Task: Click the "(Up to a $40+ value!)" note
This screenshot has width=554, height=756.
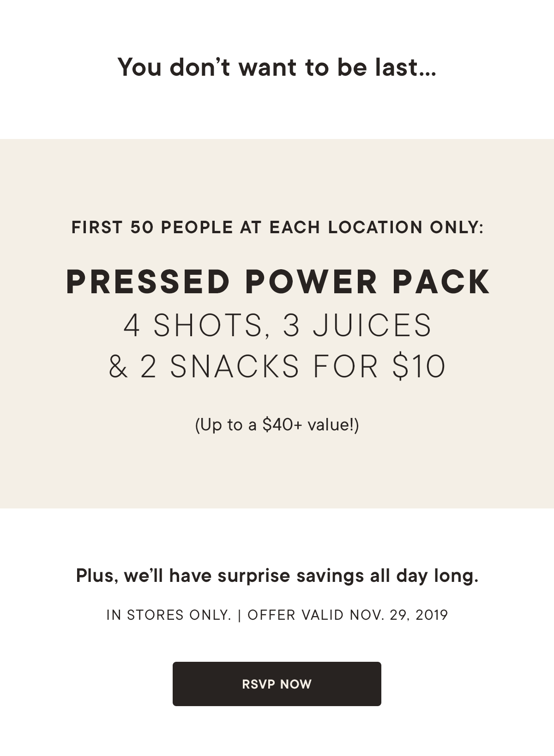Action: 277,424
